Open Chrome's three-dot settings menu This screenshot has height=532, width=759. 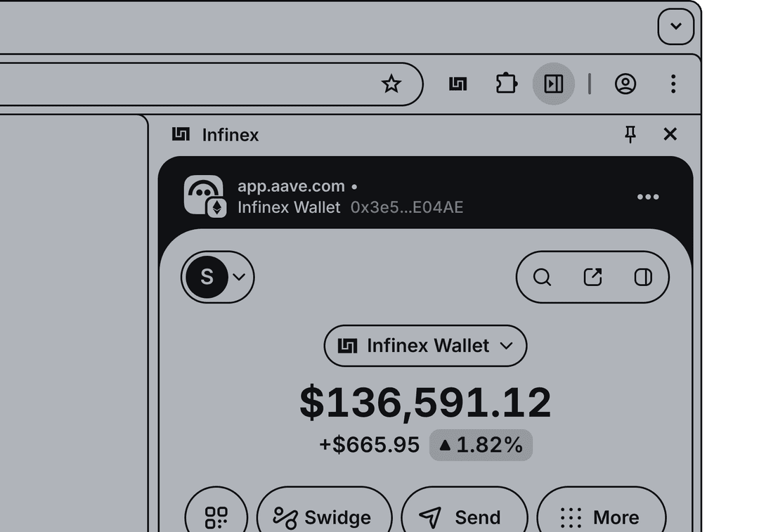673,84
